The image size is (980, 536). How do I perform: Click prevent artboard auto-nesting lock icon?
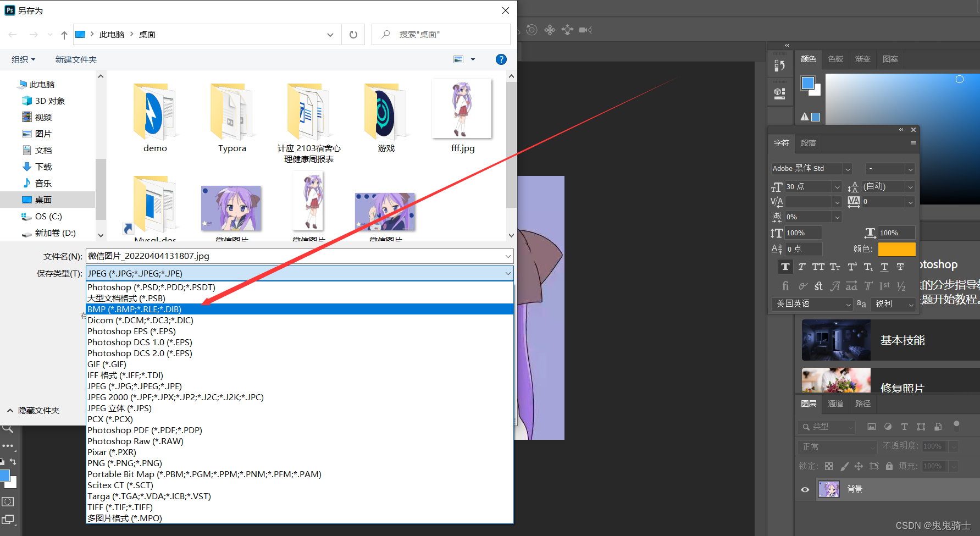click(x=874, y=466)
